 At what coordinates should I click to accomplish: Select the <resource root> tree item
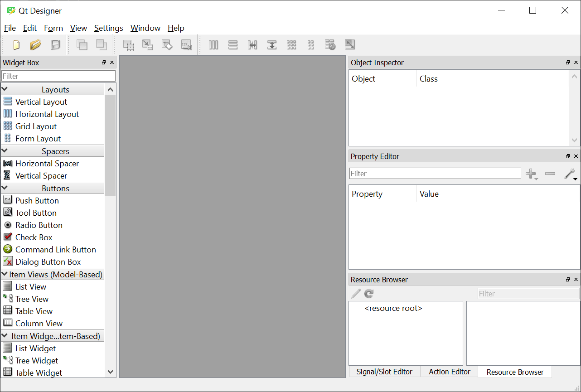click(x=393, y=308)
